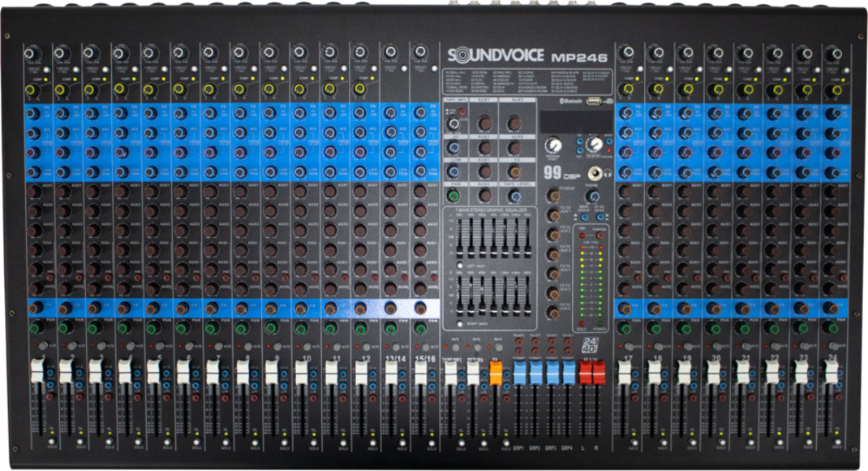Image resolution: width=868 pixels, height=471 pixels.
Task: Click the FX TO AUX 1 knob
Action: tap(553, 215)
